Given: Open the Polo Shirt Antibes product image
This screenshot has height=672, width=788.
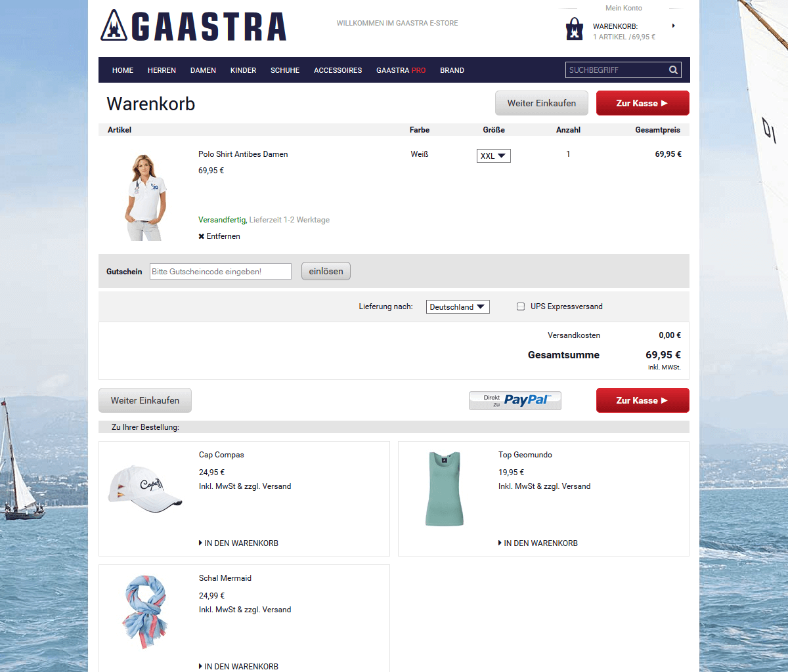Looking at the screenshot, I should click(x=144, y=197).
